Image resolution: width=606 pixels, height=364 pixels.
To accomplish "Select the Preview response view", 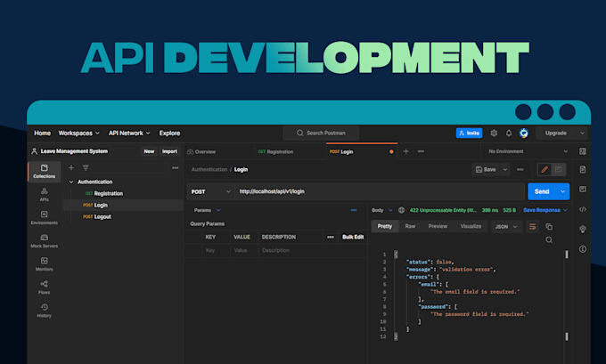I will click(438, 227).
